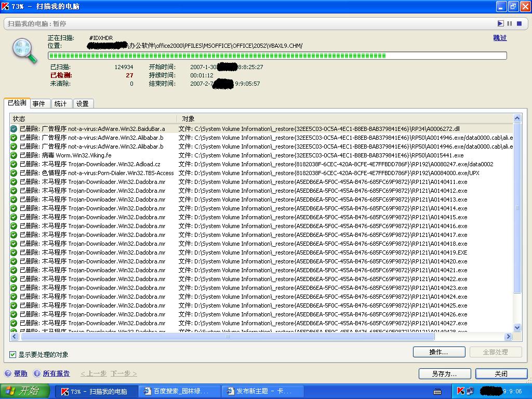Select the Porn-Dialer.Win32.TBS-Access entry text

tap(97, 173)
